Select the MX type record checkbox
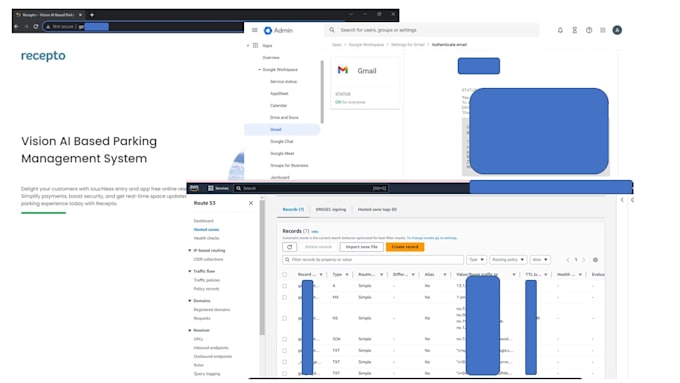Image resolution: width=680 pixels, height=383 pixels. tap(284, 298)
